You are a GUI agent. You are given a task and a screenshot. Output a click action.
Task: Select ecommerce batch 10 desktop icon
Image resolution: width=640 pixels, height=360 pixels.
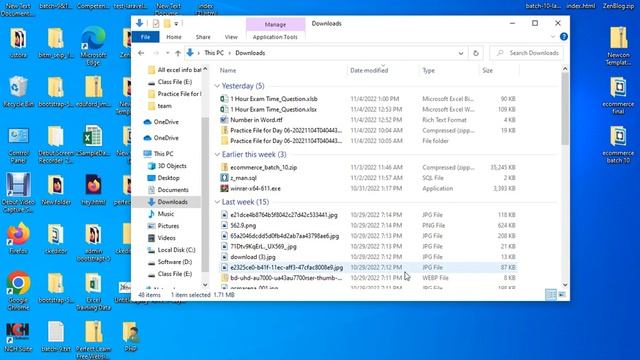pos(618,144)
